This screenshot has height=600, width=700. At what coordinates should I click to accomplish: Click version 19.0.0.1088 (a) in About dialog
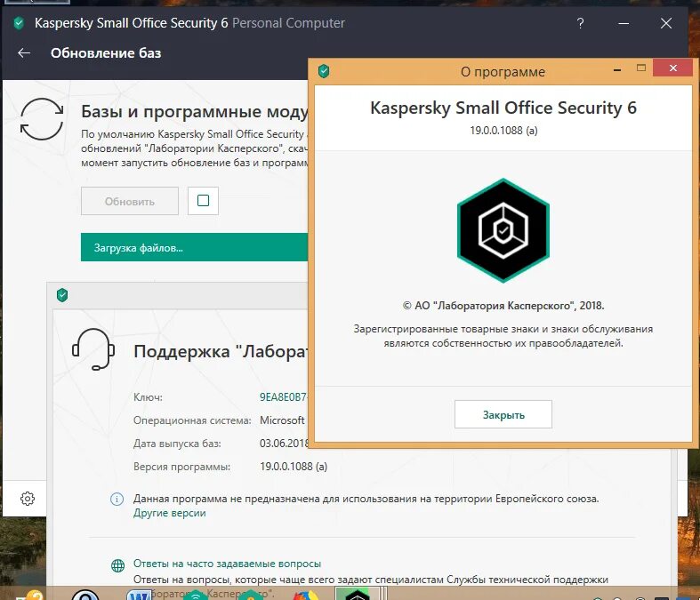[x=503, y=131]
